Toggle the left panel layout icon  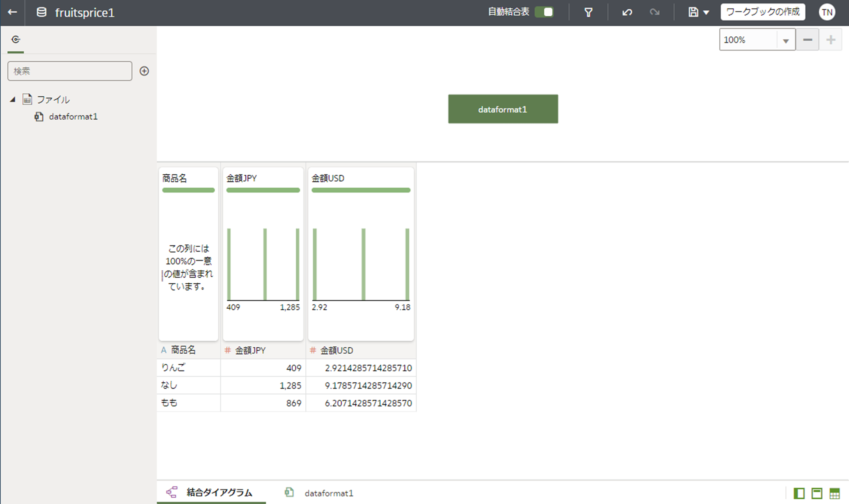(x=799, y=493)
